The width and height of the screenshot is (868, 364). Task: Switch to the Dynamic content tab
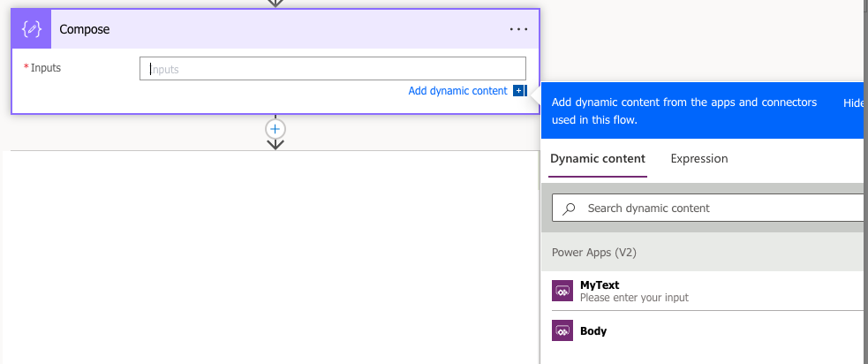[598, 159]
